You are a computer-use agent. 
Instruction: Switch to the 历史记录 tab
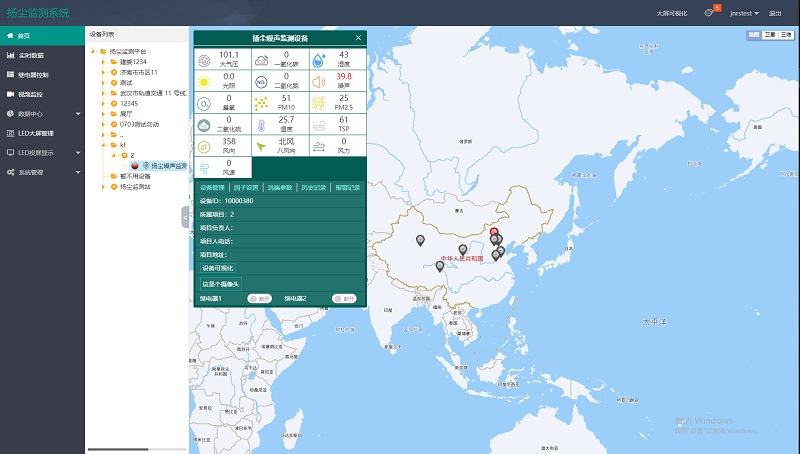(311, 187)
